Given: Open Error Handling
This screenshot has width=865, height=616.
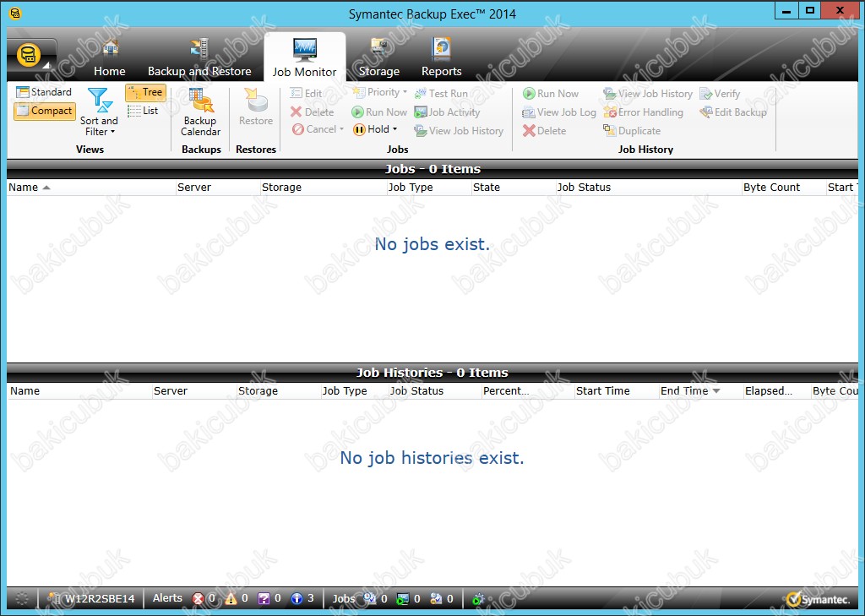Looking at the screenshot, I should coord(643,112).
